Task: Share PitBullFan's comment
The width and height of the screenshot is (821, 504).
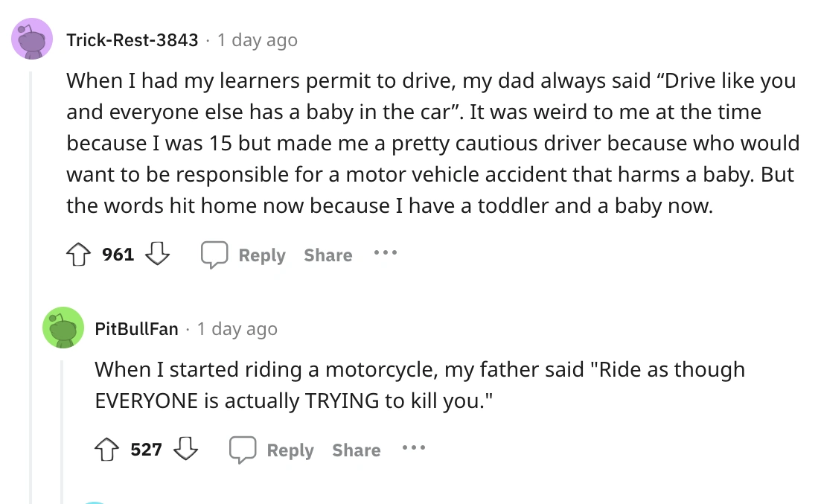Action: 356,450
